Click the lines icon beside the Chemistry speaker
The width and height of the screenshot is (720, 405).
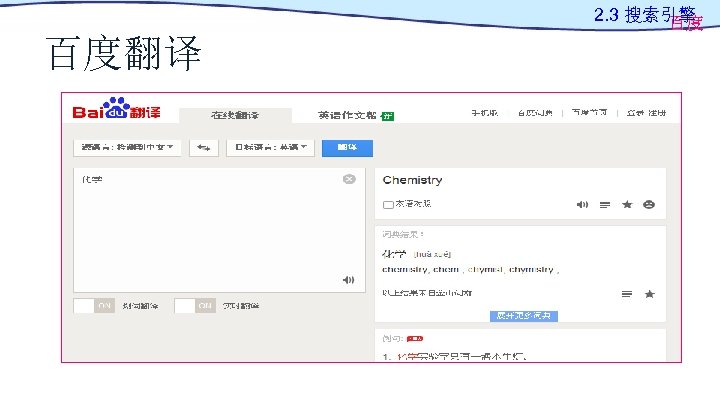[x=605, y=205]
